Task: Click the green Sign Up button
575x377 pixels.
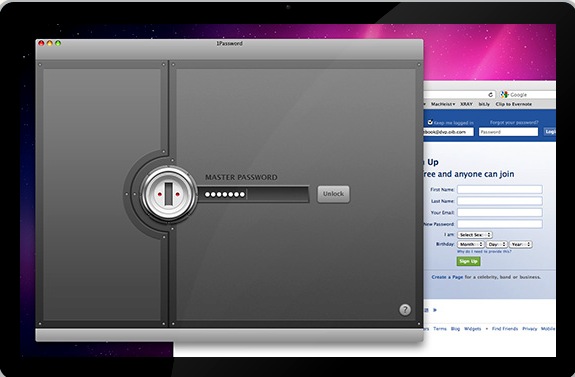Action: pos(469,261)
